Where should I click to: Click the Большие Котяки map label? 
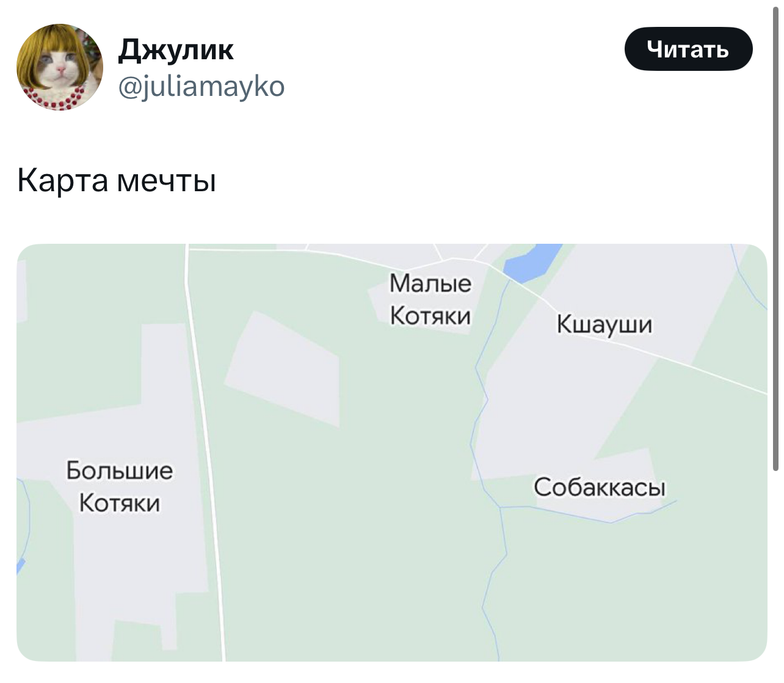pos(120,486)
